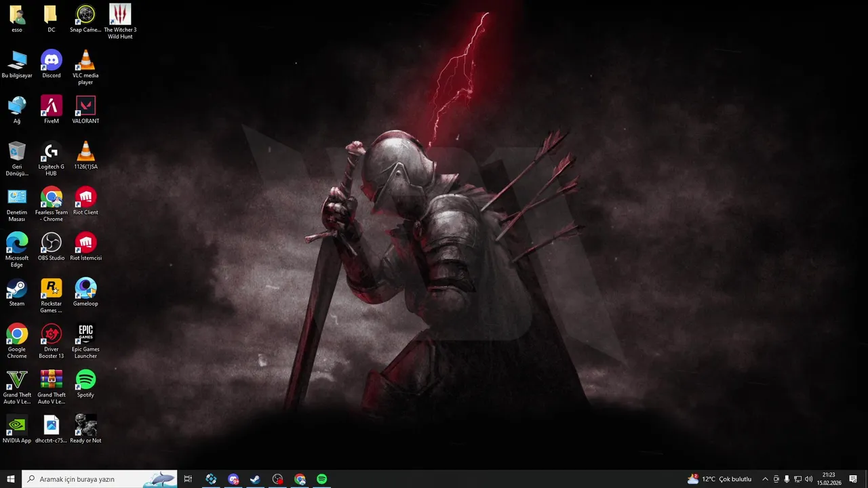The width and height of the screenshot is (868, 488).
Task: Launch the FiveM shortcut
Action: pos(52,110)
